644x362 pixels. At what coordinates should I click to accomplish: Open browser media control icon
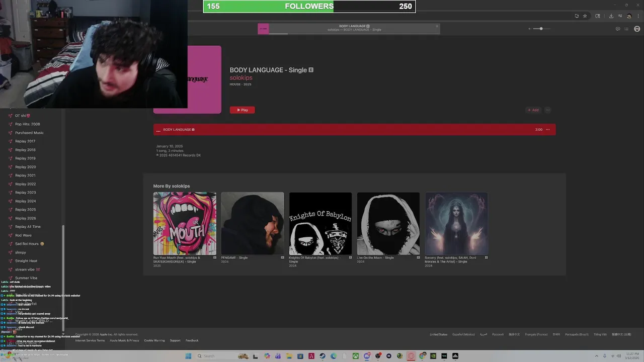click(620, 16)
